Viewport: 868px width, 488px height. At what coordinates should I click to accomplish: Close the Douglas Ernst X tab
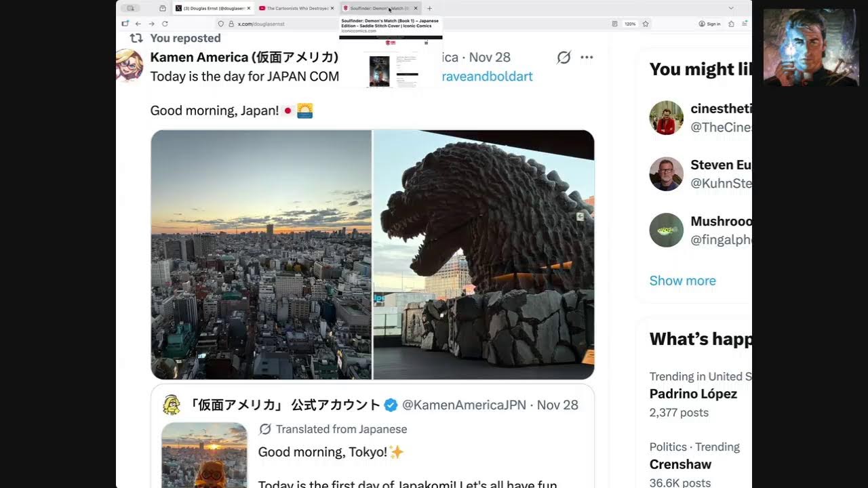[249, 8]
